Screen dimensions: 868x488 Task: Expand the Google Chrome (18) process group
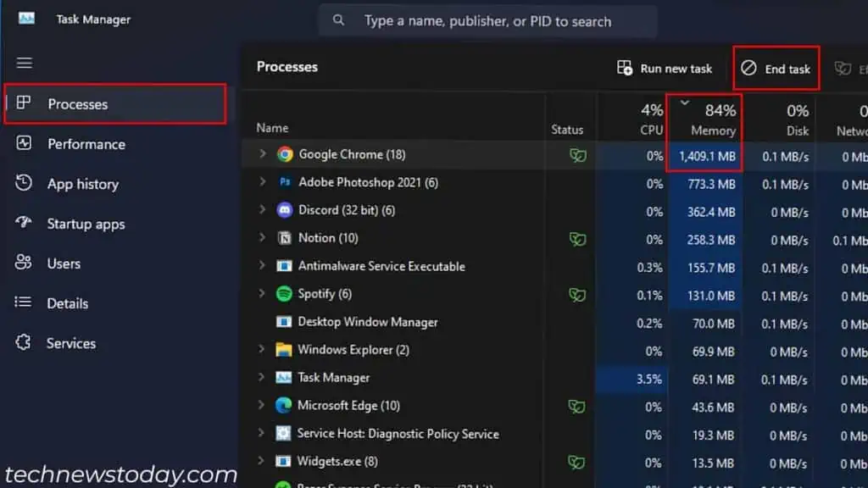click(x=263, y=154)
